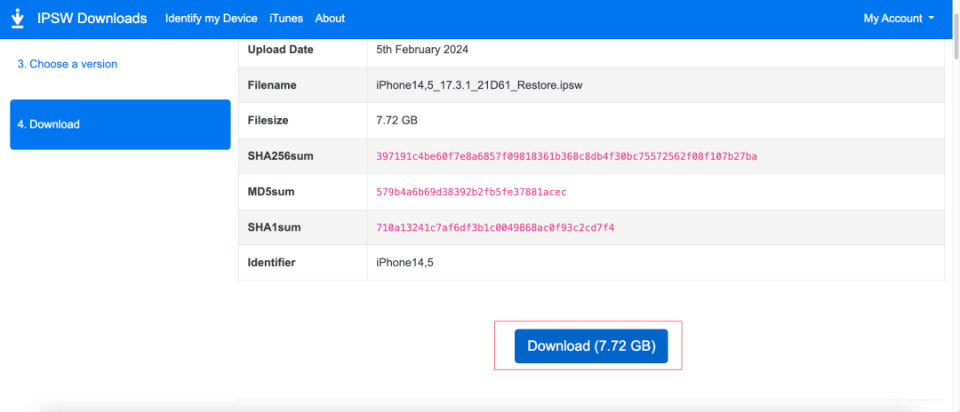Viewport: 960px width, 412px height.
Task: Go back to Choose a version step
Action: point(67,64)
